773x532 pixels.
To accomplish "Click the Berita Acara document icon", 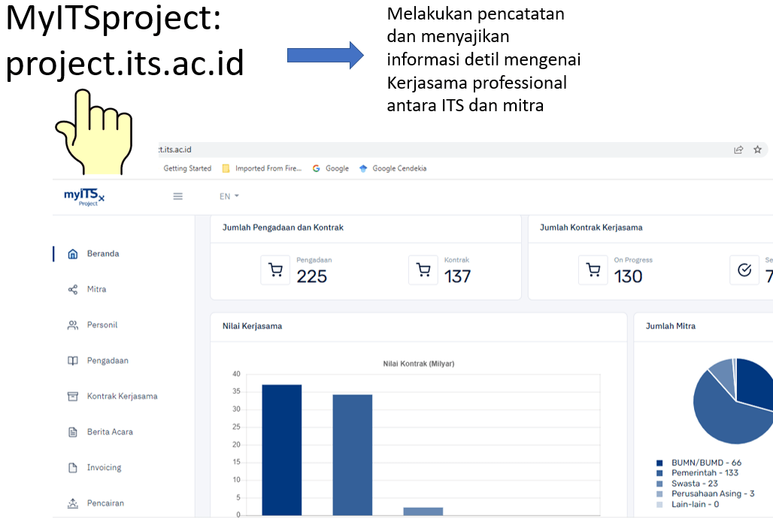I will point(72,432).
